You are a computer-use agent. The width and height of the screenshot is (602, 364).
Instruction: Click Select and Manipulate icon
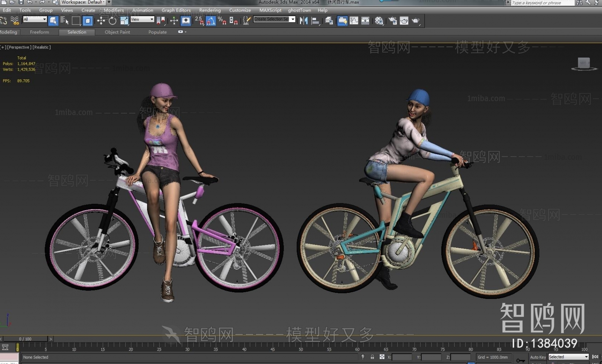pyautogui.click(x=173, y=21)
